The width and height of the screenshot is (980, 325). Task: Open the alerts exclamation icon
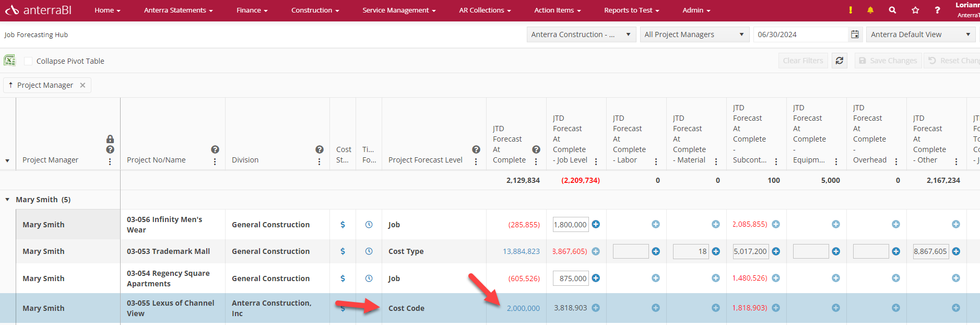click(851, 10)
